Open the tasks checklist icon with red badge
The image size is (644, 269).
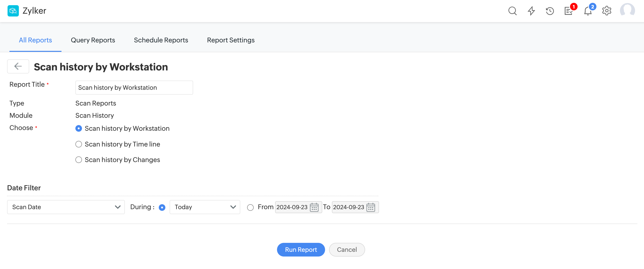pos(568,11)
